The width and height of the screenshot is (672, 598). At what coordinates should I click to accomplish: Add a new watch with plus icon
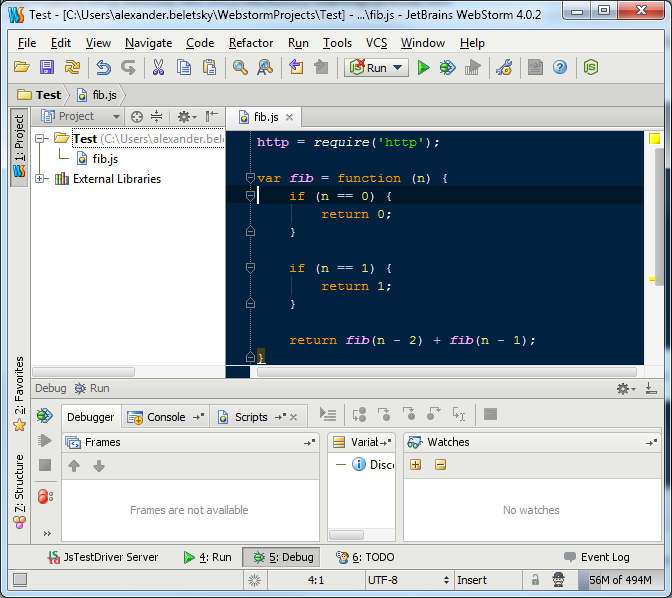[x=416, y=465]
